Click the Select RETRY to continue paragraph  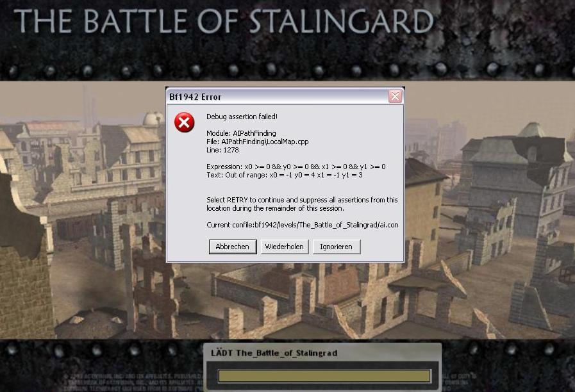click(302, 204)
